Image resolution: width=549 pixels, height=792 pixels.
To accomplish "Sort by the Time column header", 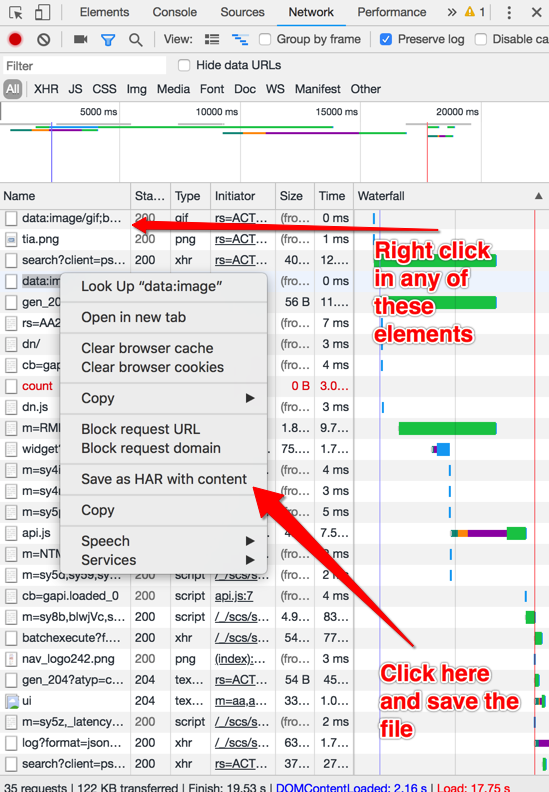I will click(334, 196).
